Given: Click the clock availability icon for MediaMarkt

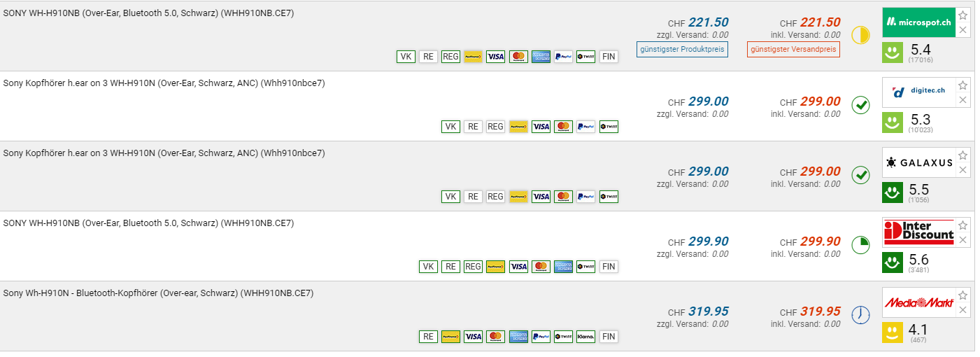Looking at the screenshot, I should pyautogui.click(x=860, y=315).
